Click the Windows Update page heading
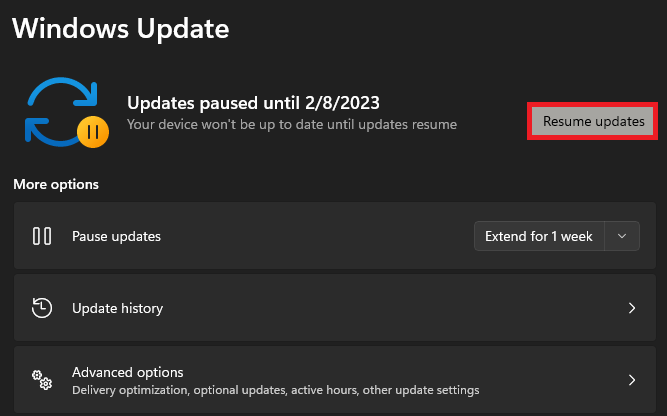 click(x=120, y=28)
